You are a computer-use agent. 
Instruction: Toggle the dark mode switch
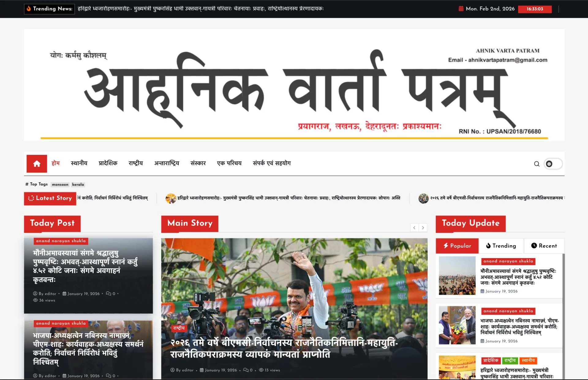tap(553, 164)
